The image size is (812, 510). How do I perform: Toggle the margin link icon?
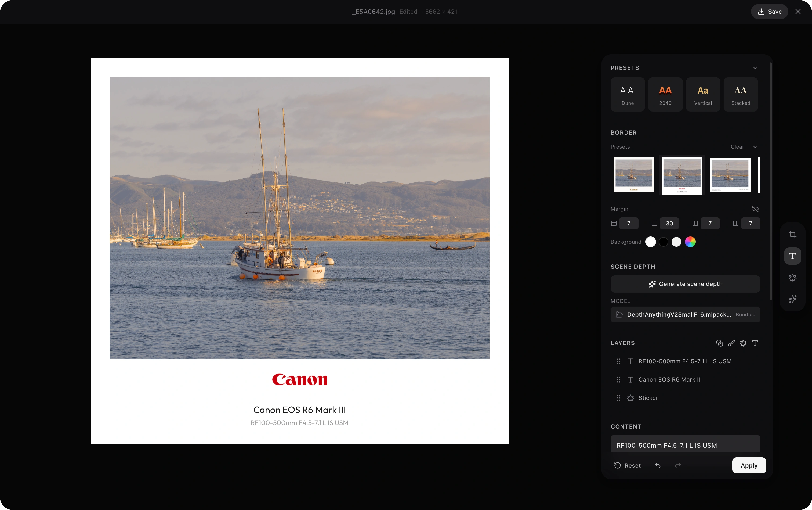(755, 209)
